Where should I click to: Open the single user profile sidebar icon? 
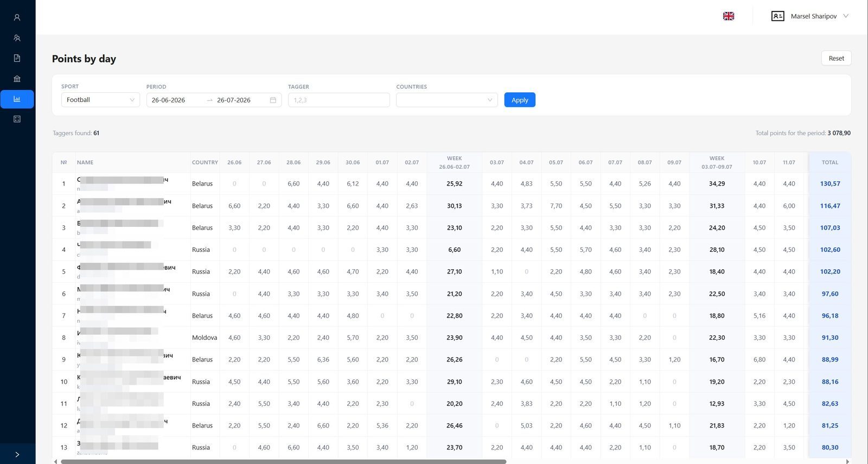click(x=17, y=17)
